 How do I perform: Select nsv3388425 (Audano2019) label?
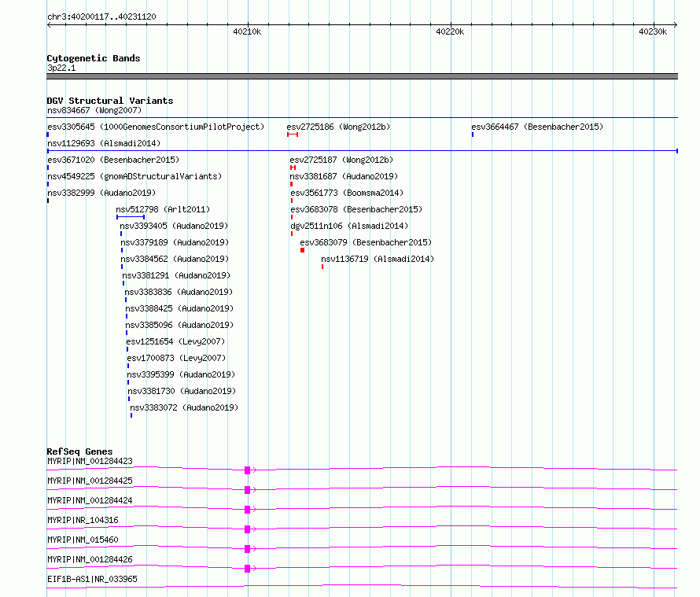point(179,308)
